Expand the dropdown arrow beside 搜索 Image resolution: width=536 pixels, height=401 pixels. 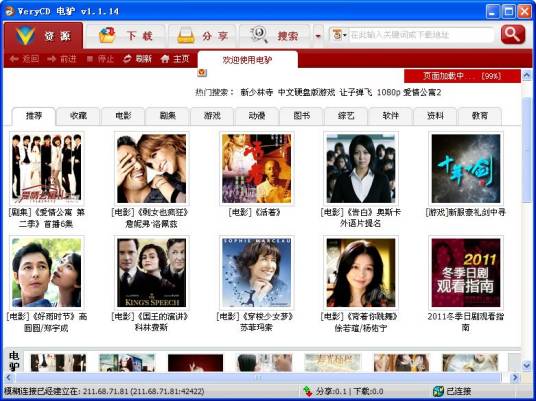(318, 36)
